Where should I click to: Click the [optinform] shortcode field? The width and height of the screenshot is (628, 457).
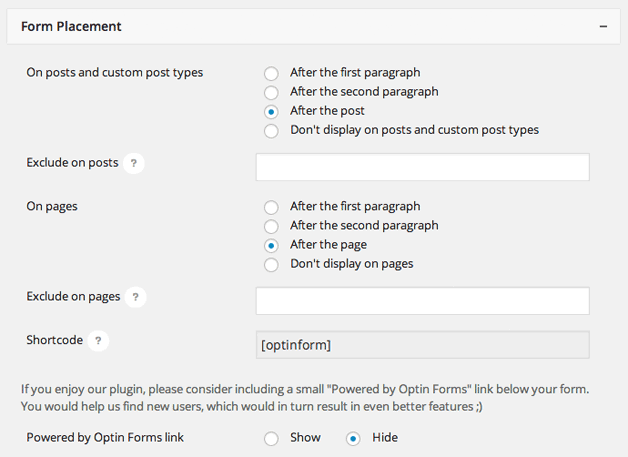click(x=423, y=344)
